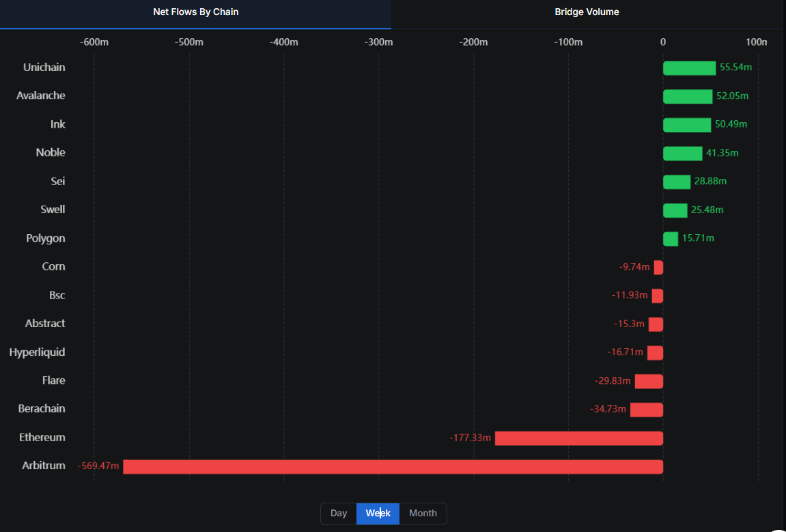The height and width of the screenshot is (532, 786).
Task: Click the green Sei inflow bar
Action: click(x=677, y=182)
